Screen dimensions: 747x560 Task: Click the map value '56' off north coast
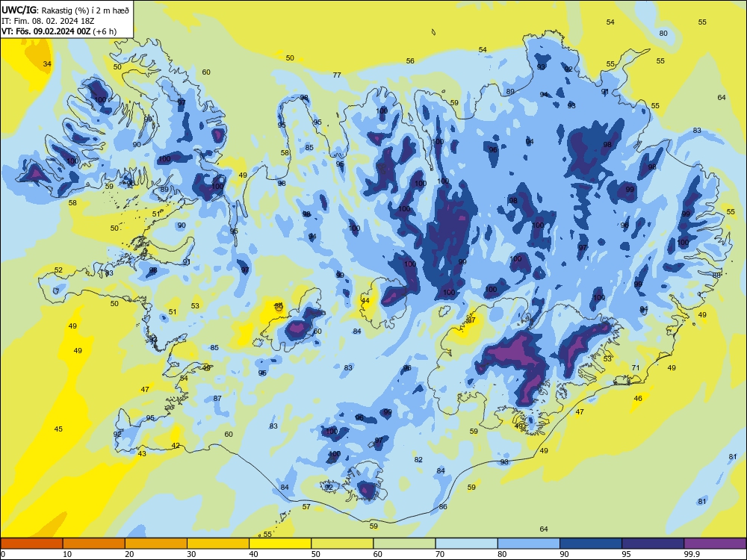(410, 61)
